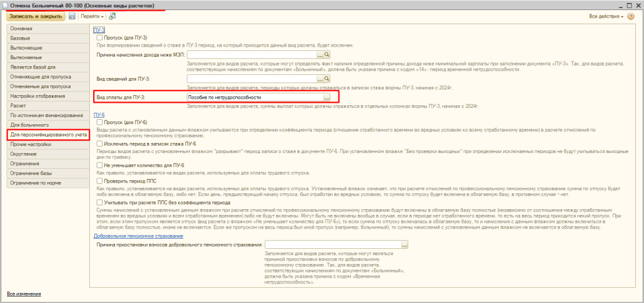
Task: Click ellipsis button in Вид оплаты для ПУ-3
Action: [x=326, y=98]
